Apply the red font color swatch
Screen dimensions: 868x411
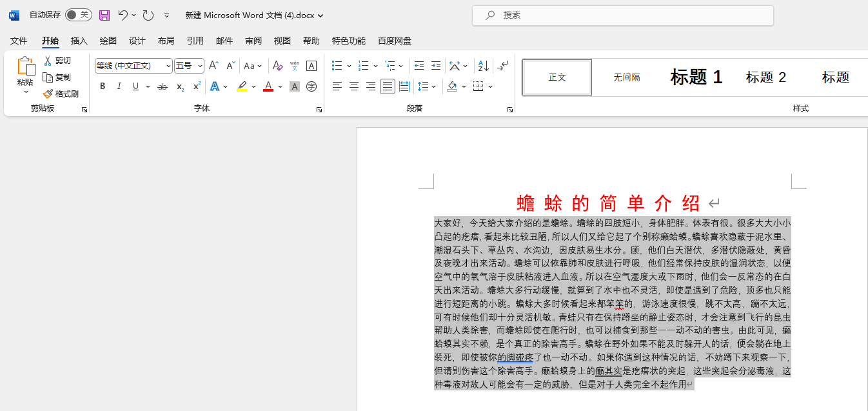tap(268, 86)
